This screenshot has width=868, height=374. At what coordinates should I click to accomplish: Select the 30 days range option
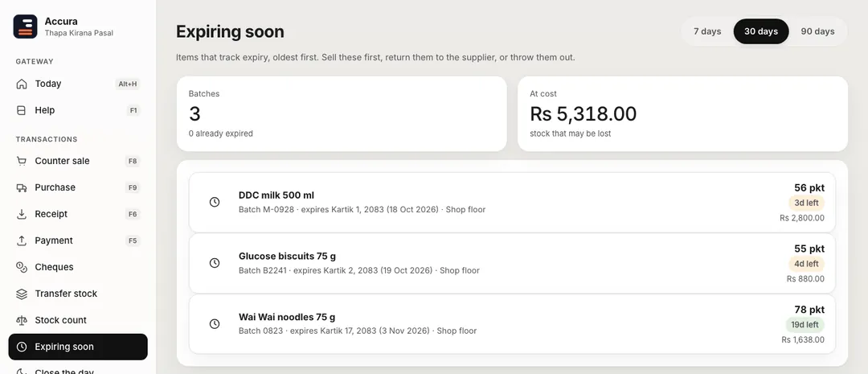coord(761,31)
